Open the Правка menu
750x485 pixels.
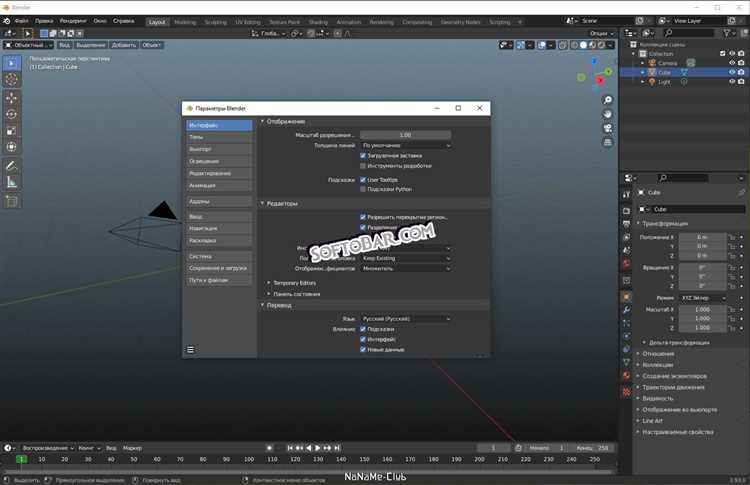point(44,21)
